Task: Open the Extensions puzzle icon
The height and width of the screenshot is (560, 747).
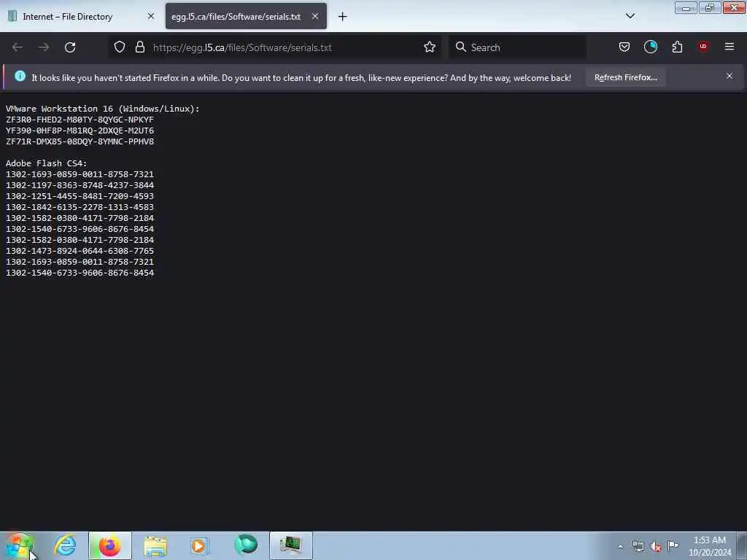Action: click(x=677, y=47)
